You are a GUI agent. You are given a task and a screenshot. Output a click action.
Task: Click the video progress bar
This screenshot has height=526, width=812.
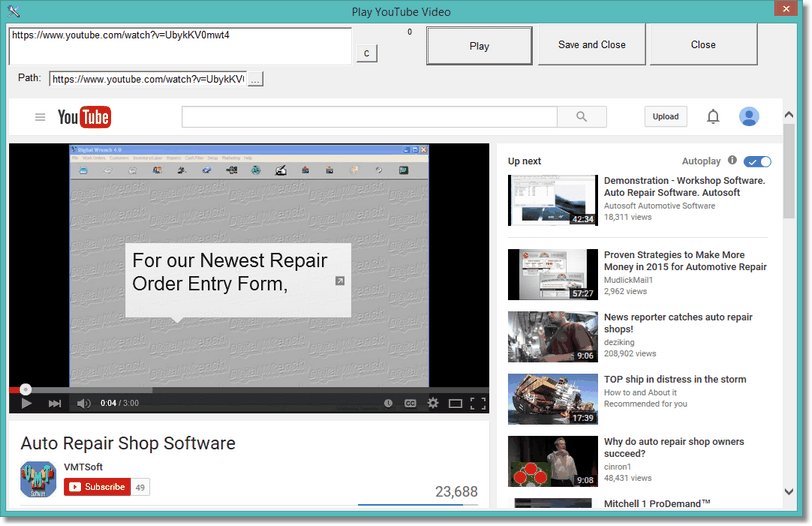point(250,390)
